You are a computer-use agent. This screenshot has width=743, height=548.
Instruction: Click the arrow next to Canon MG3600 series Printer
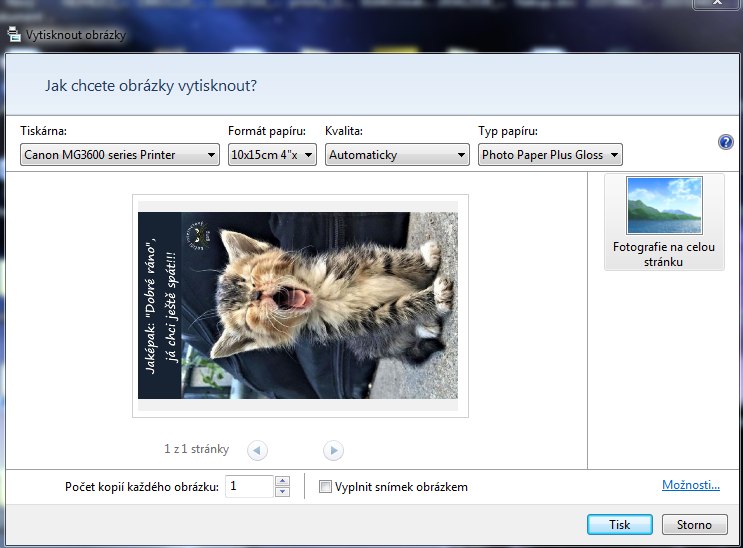(x=211, y=155)
